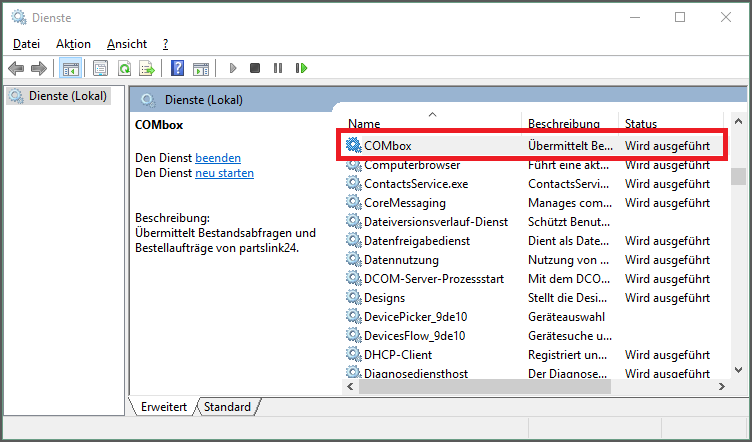Select the DevicePicker_9de10 service name
Viewport: 752px width, 442px height.
pos(415,317)
